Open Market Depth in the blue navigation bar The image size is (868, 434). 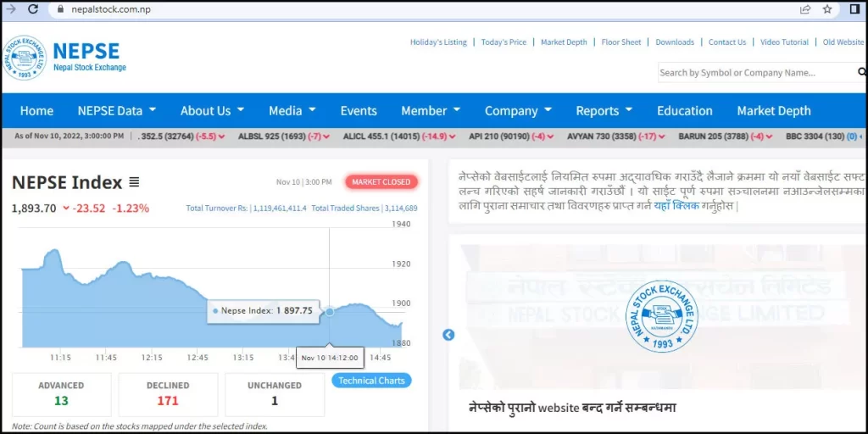[774, 111]
